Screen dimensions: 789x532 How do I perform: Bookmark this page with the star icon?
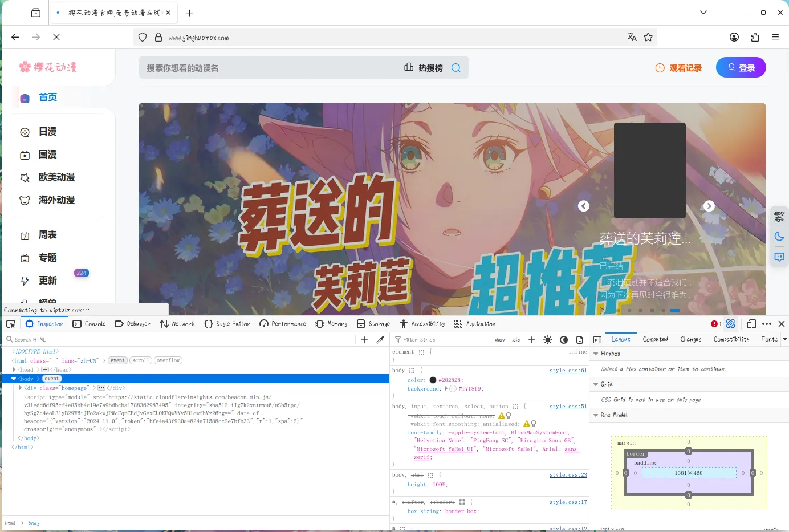point(648,37)
